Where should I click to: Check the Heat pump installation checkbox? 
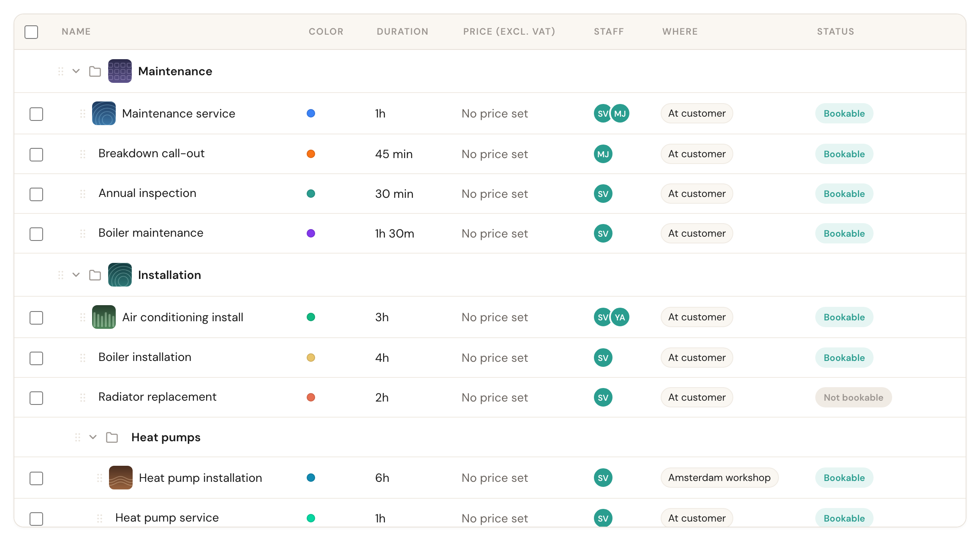36,478
